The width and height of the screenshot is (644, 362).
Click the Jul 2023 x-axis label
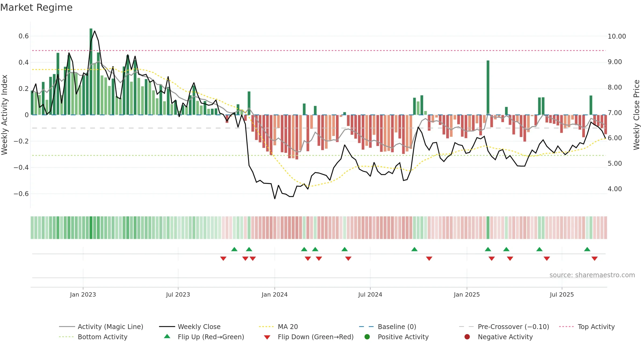pos(178,294)
